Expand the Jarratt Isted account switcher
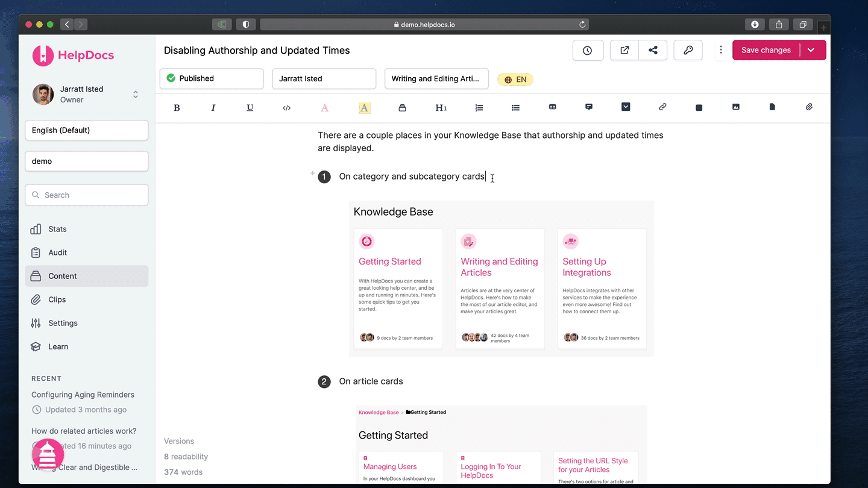The height and width of the screenshot is (488, 868). coord(136,95)
